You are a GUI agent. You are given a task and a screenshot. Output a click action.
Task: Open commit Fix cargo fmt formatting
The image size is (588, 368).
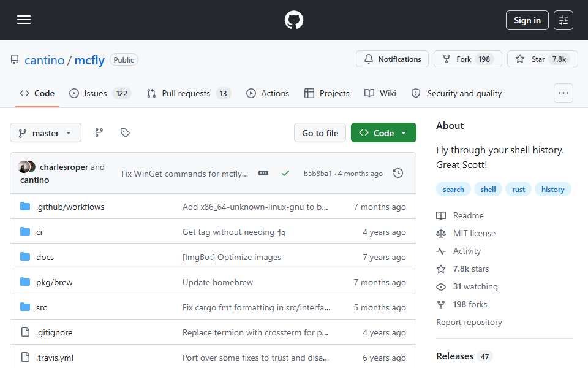click(x=256, y=307)
